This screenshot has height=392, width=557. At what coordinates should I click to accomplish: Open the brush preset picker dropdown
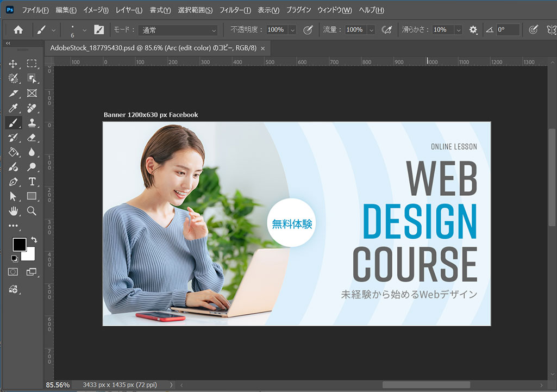click(84, 30)
